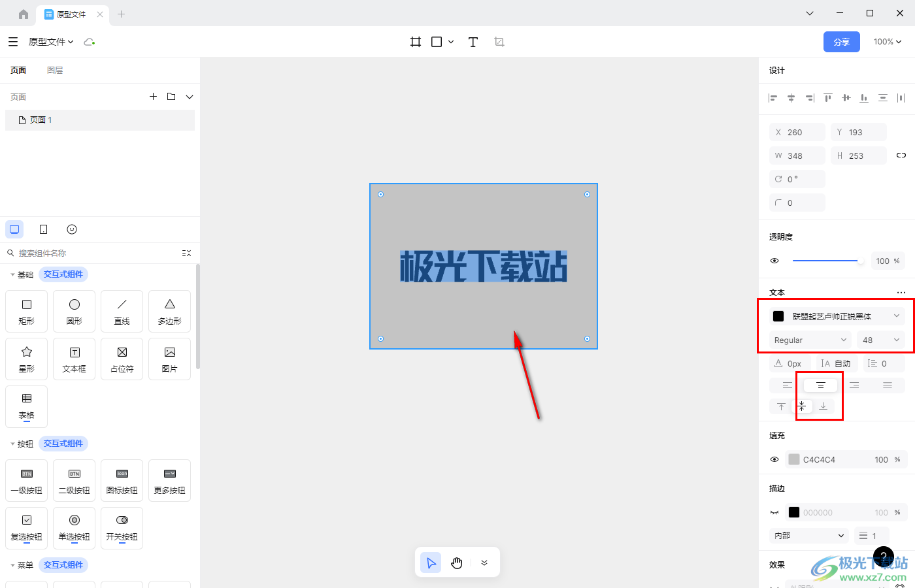Image resolution: width=915 pixels, height=588 pixels.
Task: Check the cloud sync status icon
Action: click(90, 42)
